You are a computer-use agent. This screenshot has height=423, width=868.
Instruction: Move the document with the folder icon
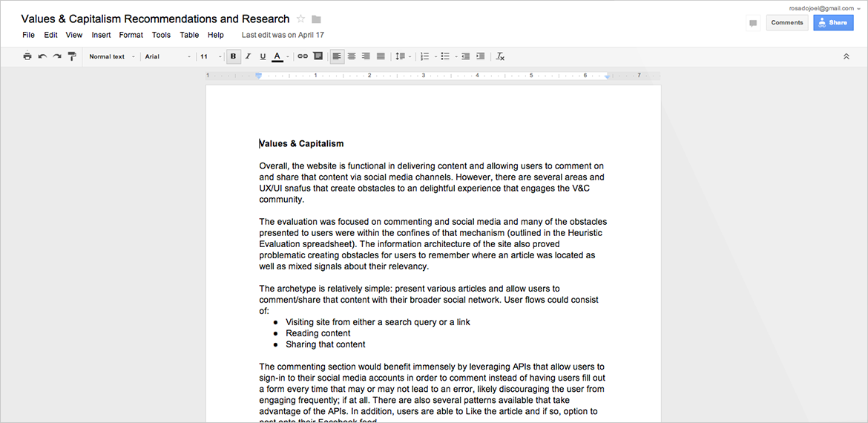click(316, 19)
